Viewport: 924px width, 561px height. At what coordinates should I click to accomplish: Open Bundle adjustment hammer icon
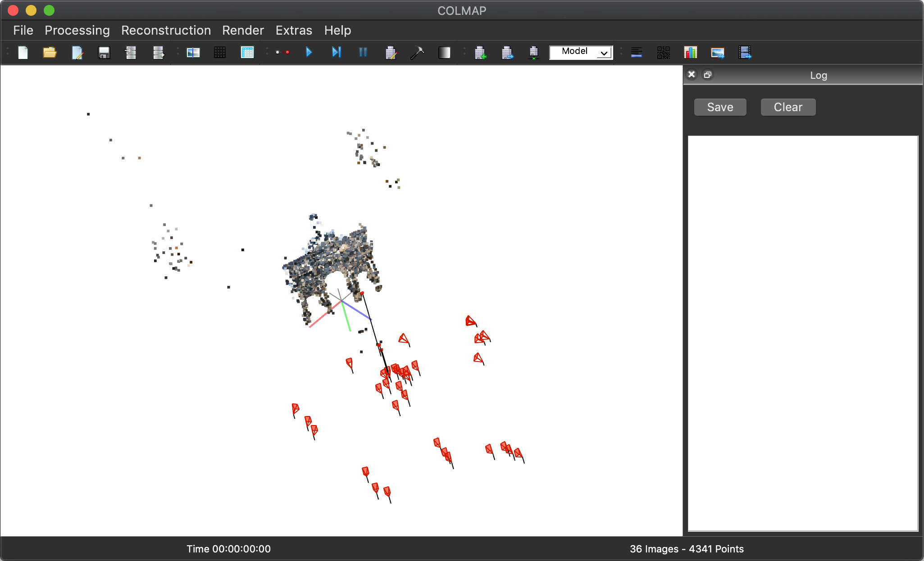point(417,53)
